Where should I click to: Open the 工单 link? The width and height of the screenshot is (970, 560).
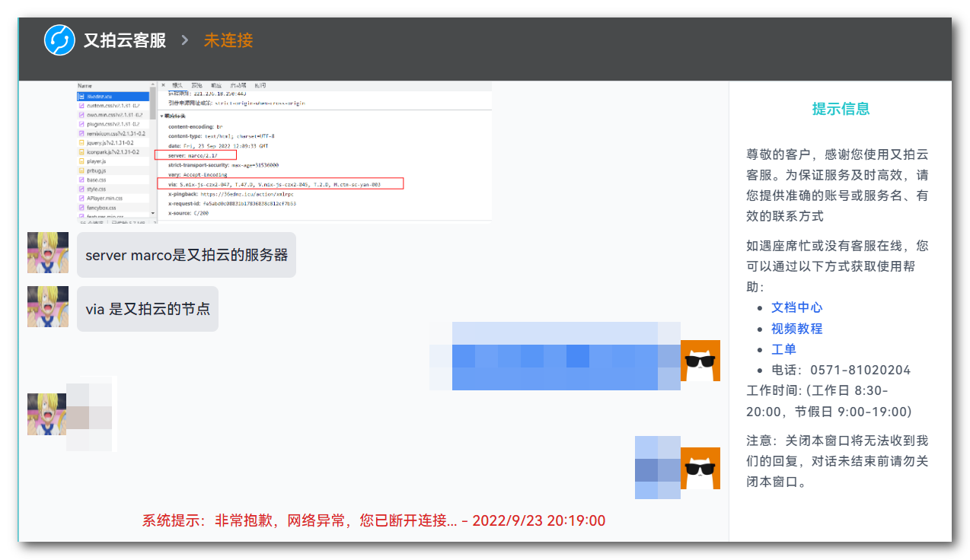click(x=783, y=349)
